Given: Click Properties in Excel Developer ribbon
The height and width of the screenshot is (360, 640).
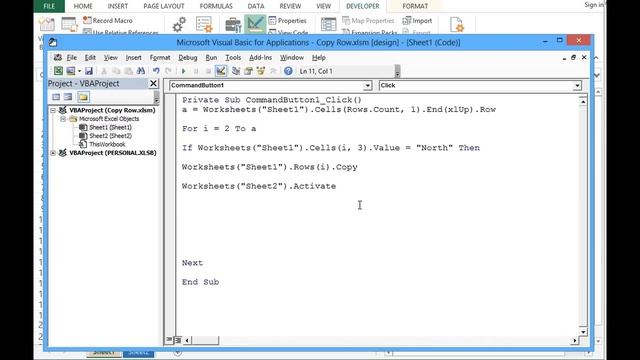Looking at the screenshot, I should pos(288,20).
